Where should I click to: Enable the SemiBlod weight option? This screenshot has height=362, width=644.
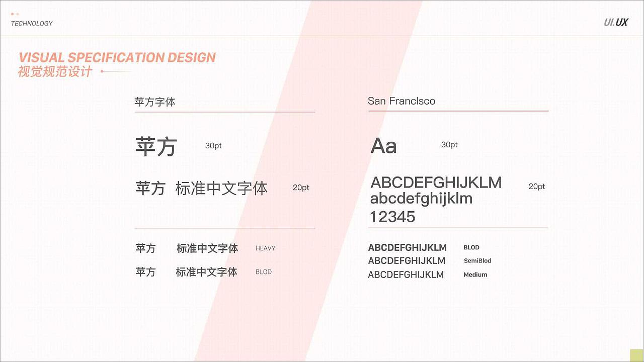pos(477,261)
